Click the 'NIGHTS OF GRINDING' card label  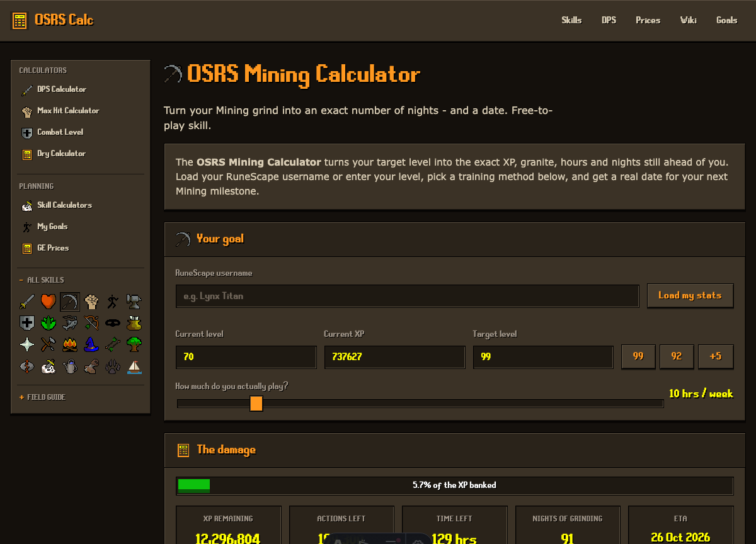567,519
